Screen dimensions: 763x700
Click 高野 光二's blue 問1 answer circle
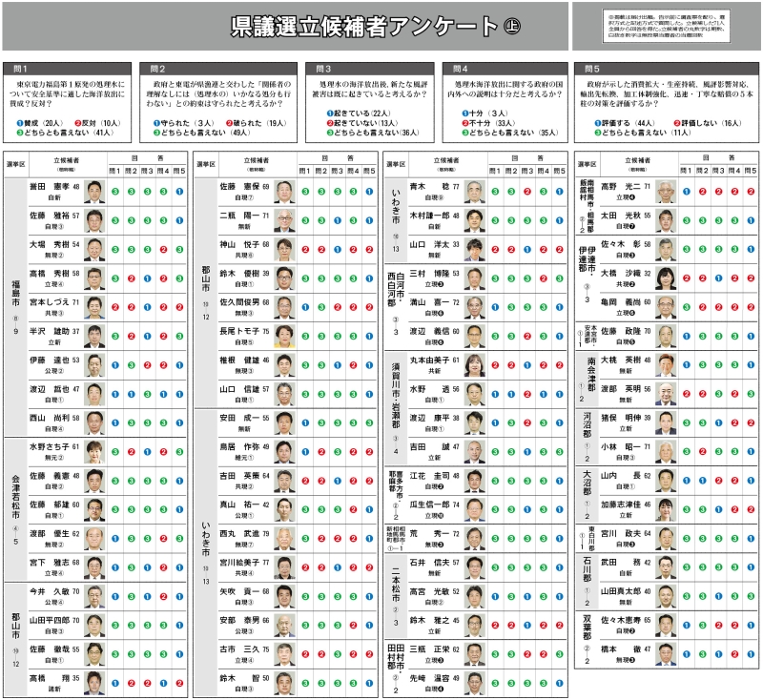click(686, 192)
